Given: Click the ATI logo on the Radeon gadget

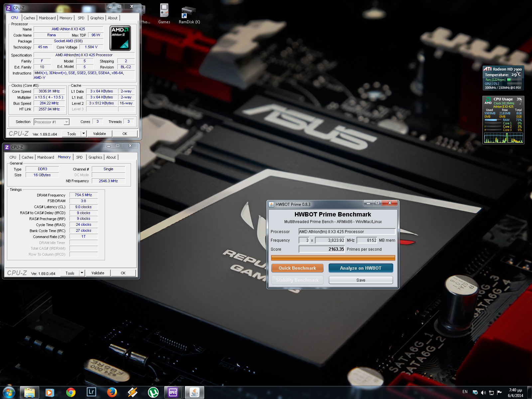Looking at the screenshot, I should coord(487,69).
